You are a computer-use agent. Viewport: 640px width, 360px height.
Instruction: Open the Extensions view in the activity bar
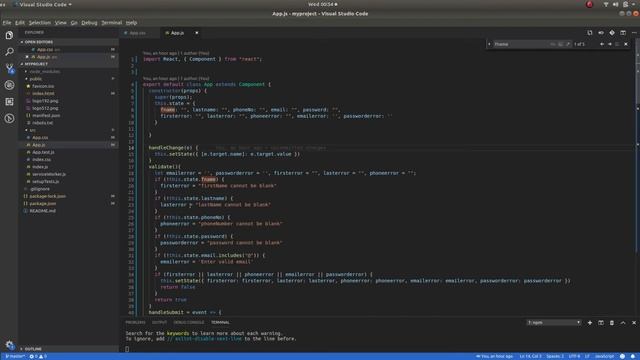click(9, 102)
